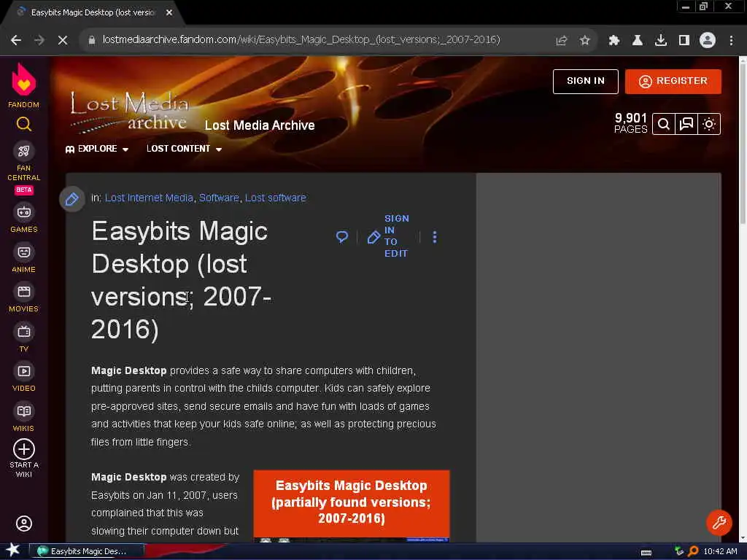Toggle light/dark theme sun icon
Image resolution: width=747 pixels, height=560 pixels.
pos(709,124)
